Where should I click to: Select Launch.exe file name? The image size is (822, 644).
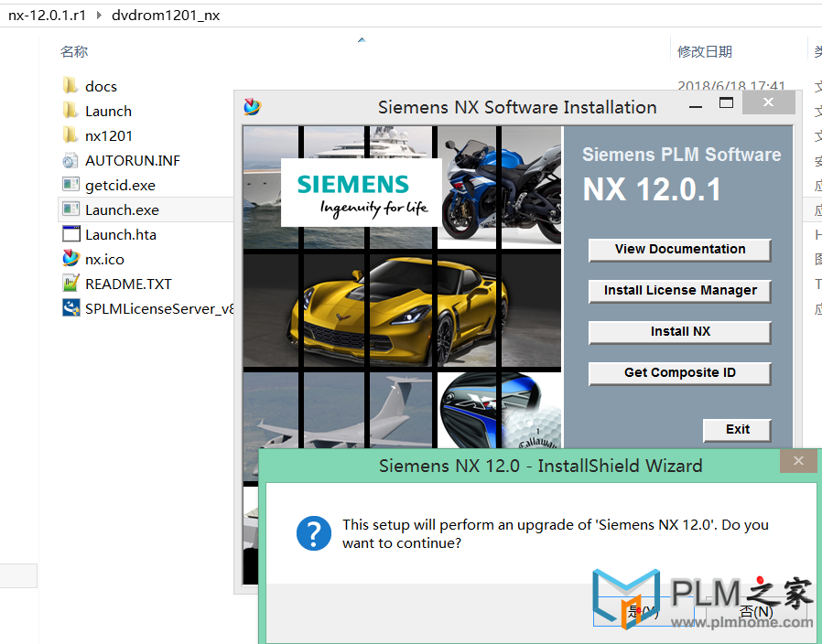(x=122, y=210)
